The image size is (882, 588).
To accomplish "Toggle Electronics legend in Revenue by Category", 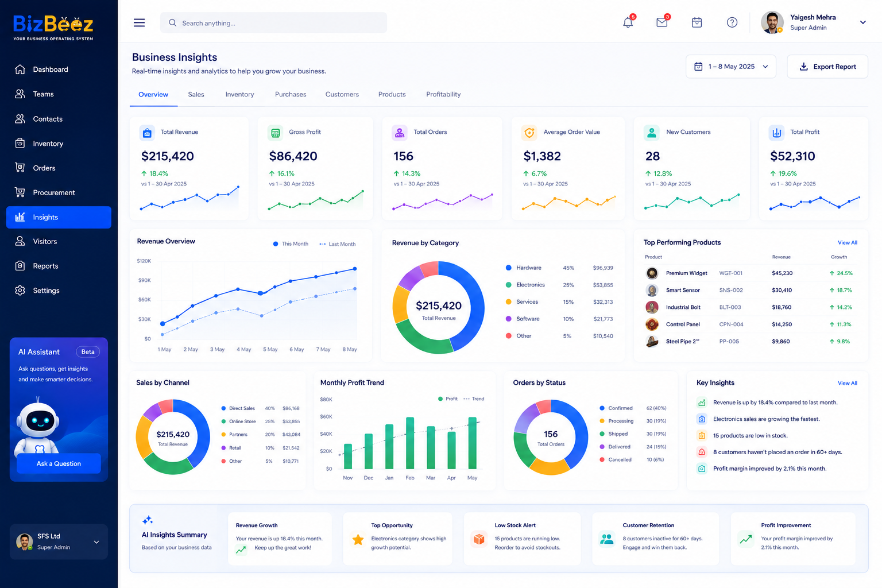I will click(525, 285).
